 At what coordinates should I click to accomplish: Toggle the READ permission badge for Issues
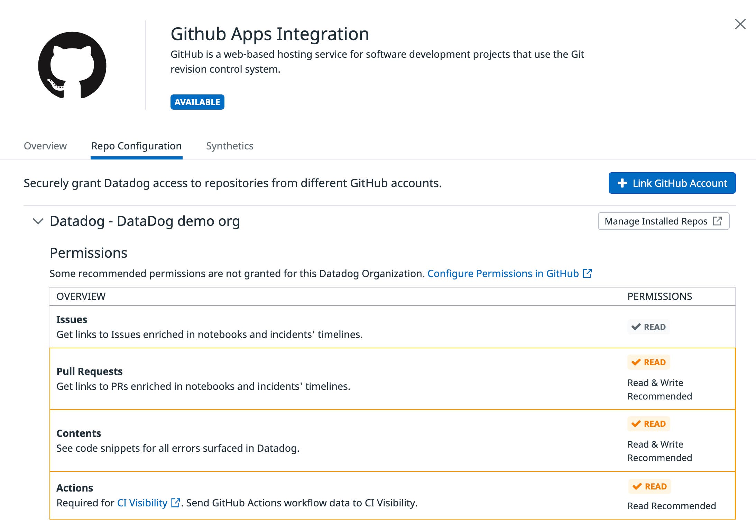point(648,327)
